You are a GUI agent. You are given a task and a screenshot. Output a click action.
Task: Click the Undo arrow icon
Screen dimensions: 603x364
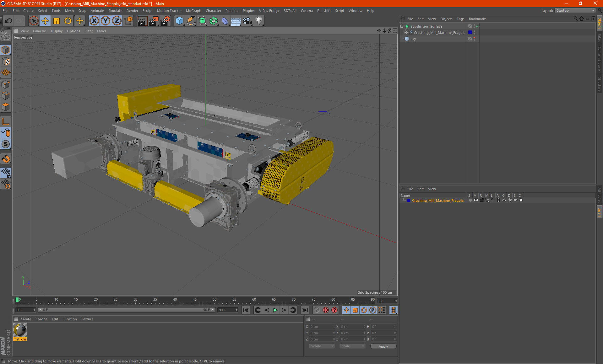[8, 21]
